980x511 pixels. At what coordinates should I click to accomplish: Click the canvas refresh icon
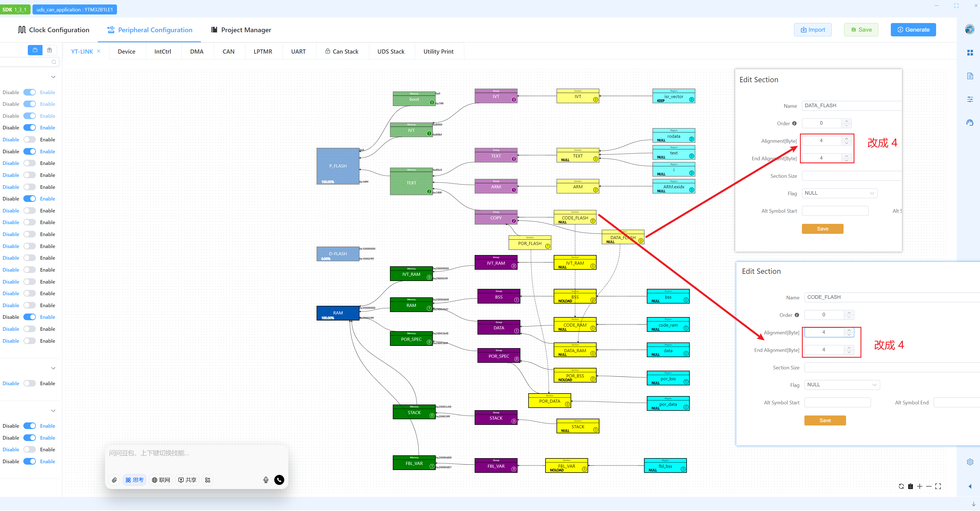pyautogui.click(x=901, y=486)
